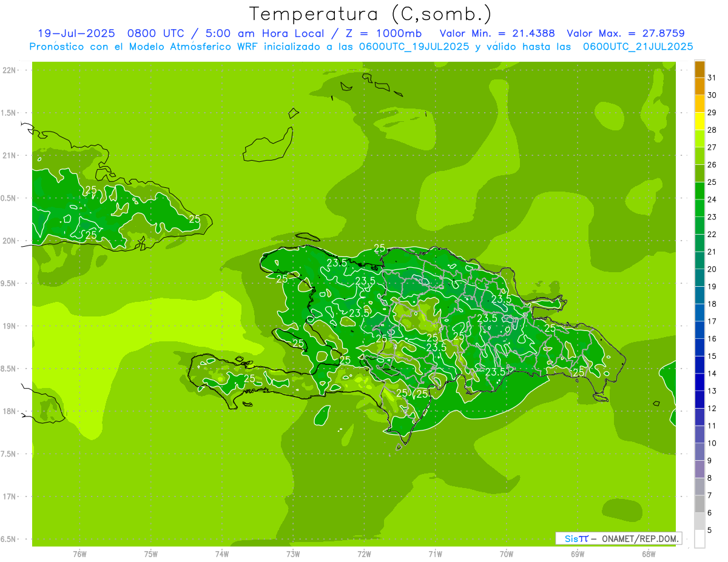Click the green colorbar swatch between 24 and 25

click(700, 191)
